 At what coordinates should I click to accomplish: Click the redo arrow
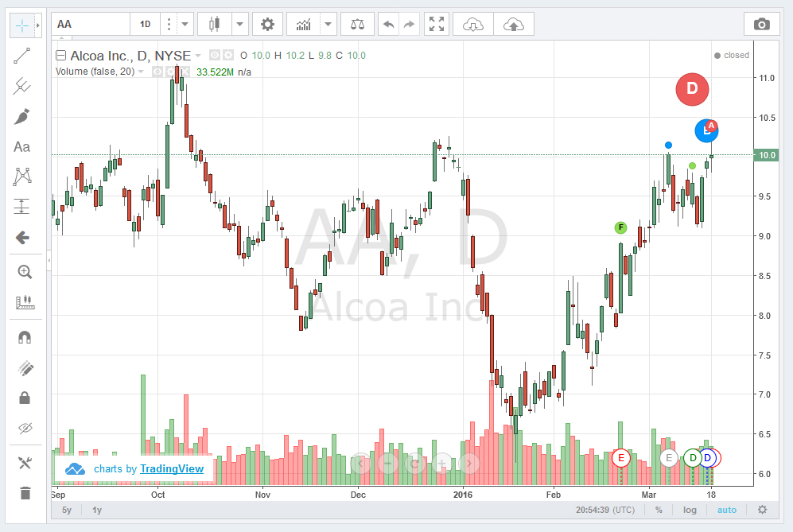tap(409, 25)
